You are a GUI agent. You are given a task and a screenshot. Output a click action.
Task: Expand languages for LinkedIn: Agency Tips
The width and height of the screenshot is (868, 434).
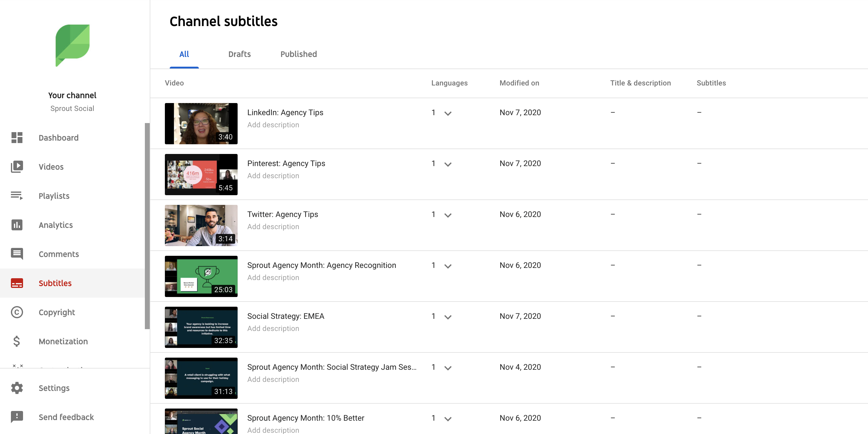click(x=447, y=113)
